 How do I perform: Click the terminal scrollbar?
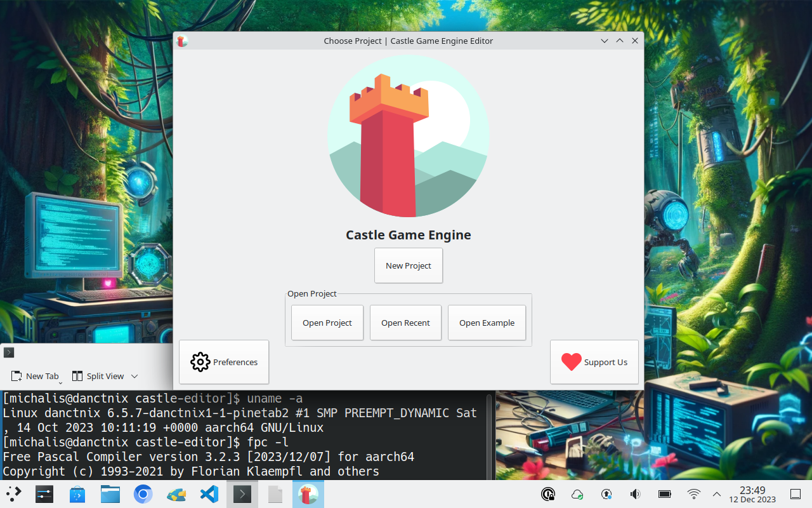coord(489,436)
